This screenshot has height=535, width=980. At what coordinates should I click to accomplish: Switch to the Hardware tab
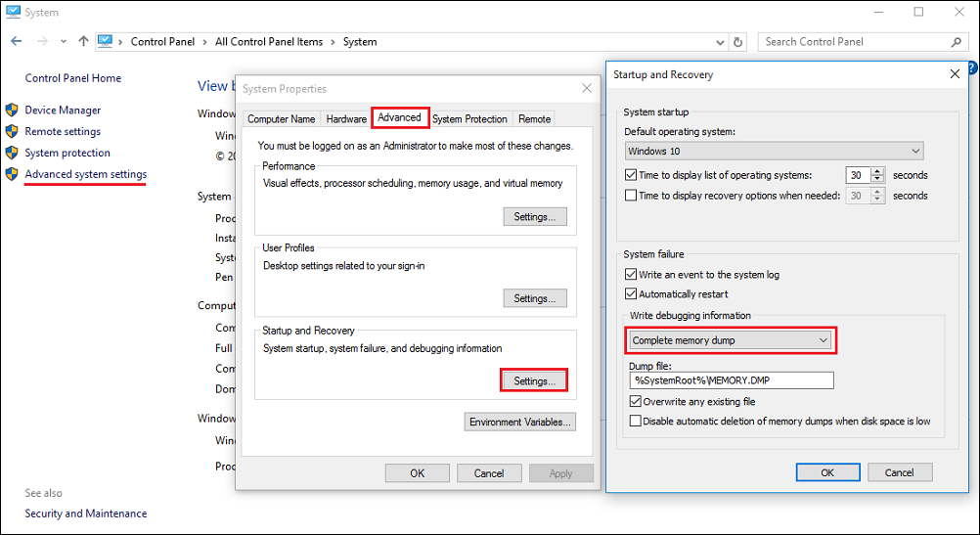(x=346, y=118)
